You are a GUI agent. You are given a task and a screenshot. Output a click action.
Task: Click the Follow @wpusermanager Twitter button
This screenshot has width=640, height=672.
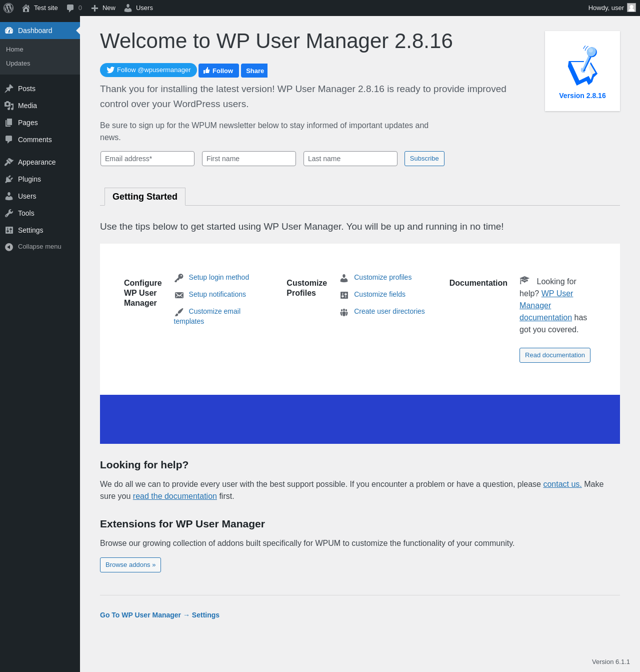(x=148, y=70)
